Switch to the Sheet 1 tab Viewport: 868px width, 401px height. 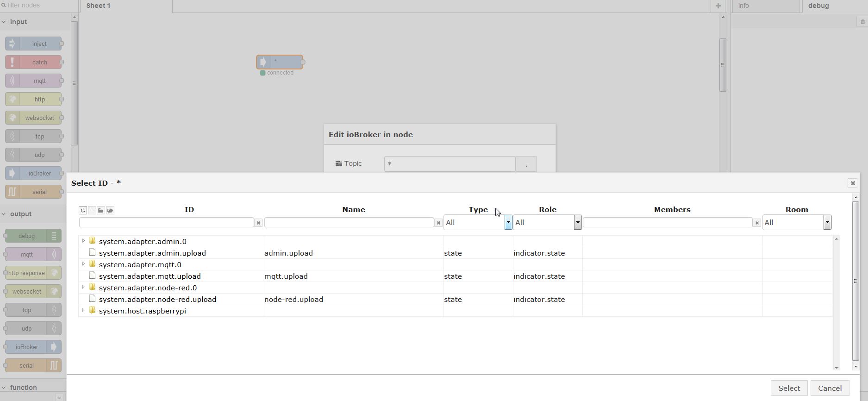[126, 6]
